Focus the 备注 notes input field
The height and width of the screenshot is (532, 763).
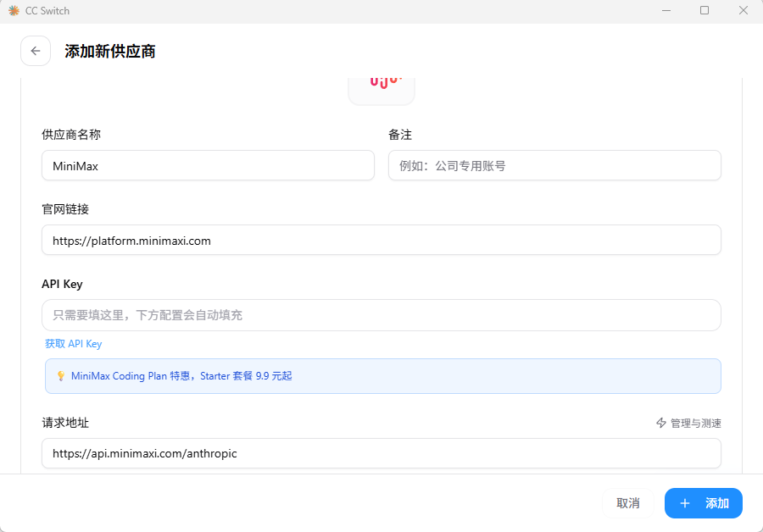(x=554, y=166)
